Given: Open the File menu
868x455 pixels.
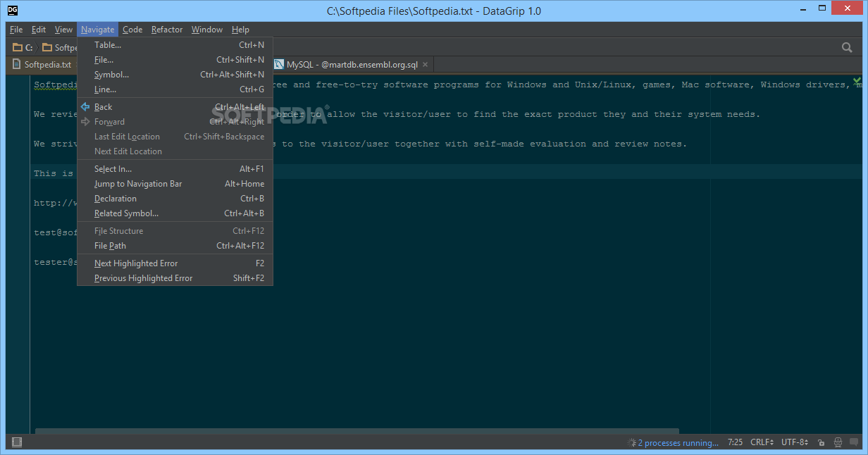Looking at the screenshot, I should [x=16, y=30].
